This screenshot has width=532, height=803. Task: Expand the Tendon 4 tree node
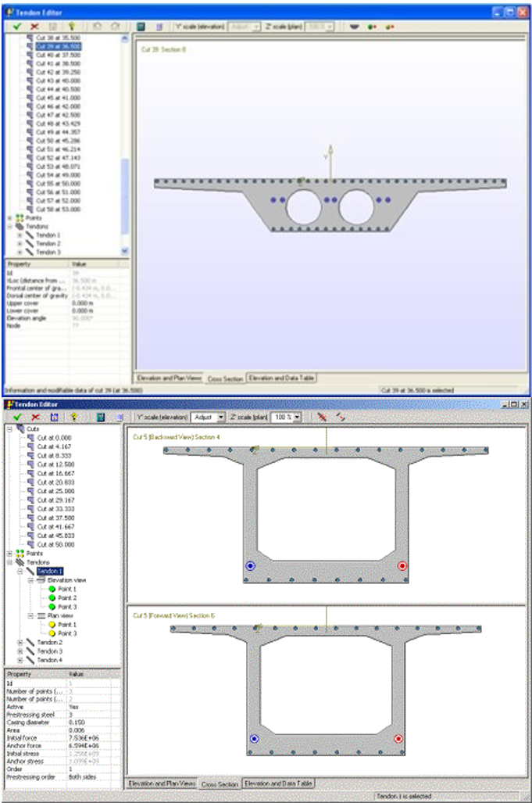click(x=20, y=660)
